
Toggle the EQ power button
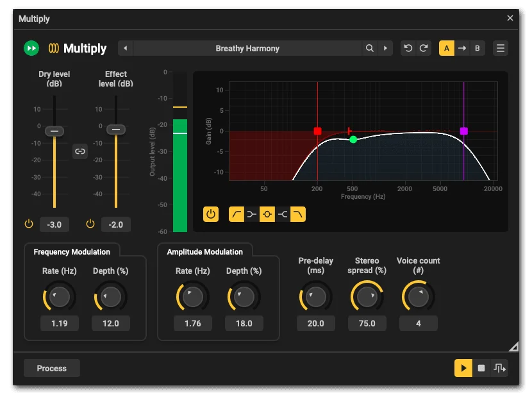[211, 214]
